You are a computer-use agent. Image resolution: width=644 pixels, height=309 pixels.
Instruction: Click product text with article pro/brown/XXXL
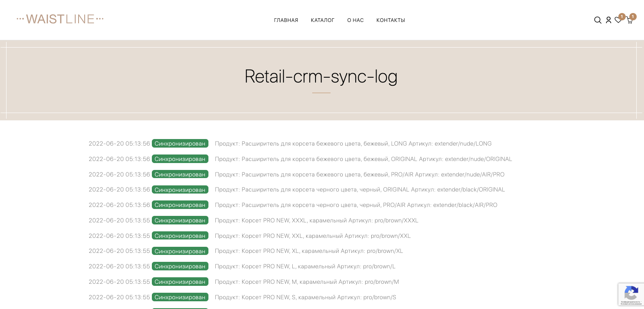pos(317,220)
